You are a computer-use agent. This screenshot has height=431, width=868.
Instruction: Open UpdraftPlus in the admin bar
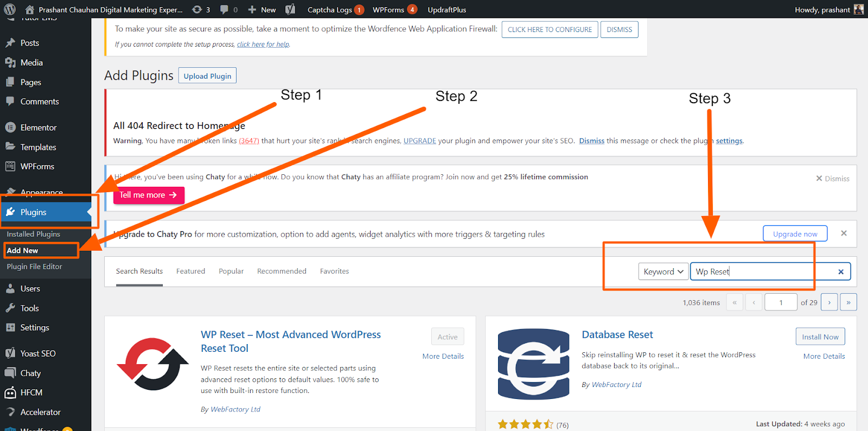tap(447, 9)
